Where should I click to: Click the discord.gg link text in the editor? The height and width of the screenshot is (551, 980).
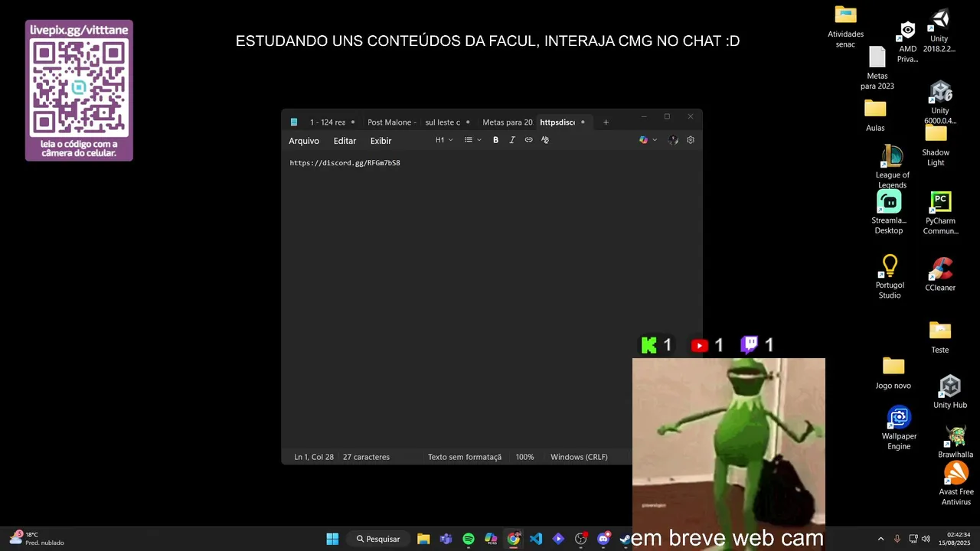point(345,163)
